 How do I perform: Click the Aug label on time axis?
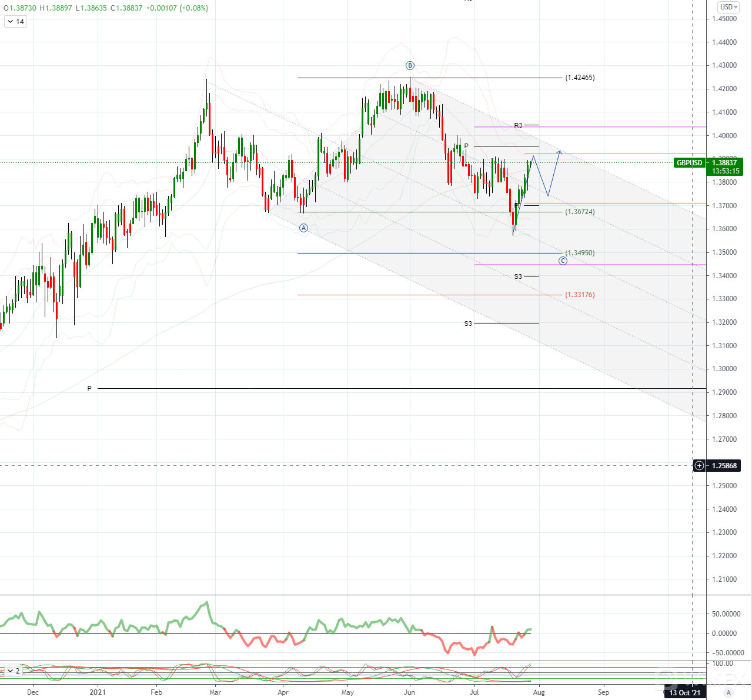pos(539,692)
